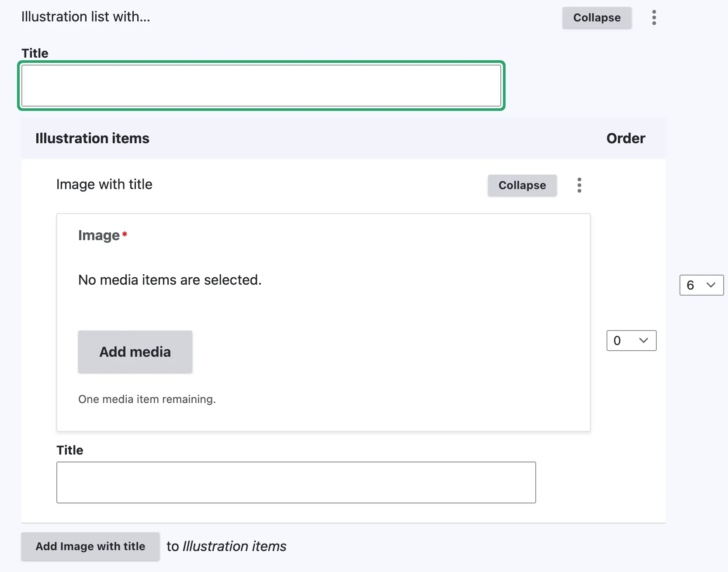Click the Illustration items table header
The image size is (728, 572).
coord(92,138)
